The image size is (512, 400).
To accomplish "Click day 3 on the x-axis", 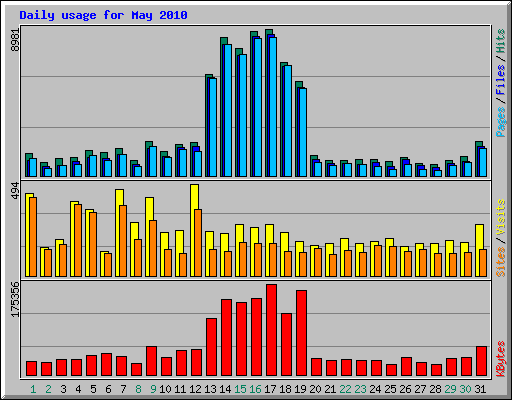I will [x=63, y=389].
